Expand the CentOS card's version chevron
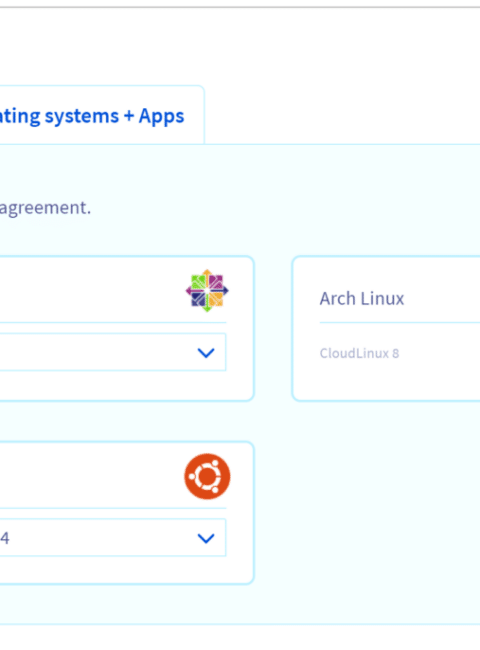 [206, 353]
